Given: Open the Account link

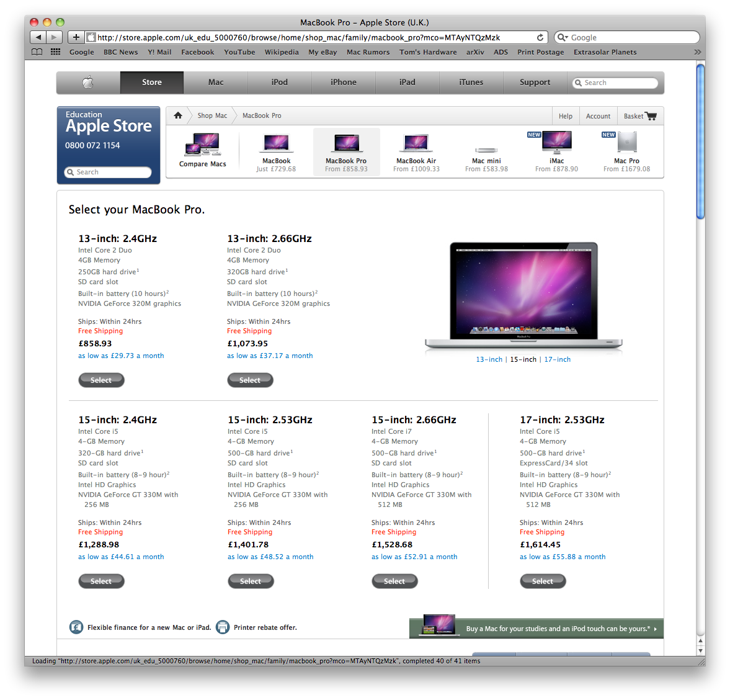Looking at the screenshot, I should click(x=598, y=116).
